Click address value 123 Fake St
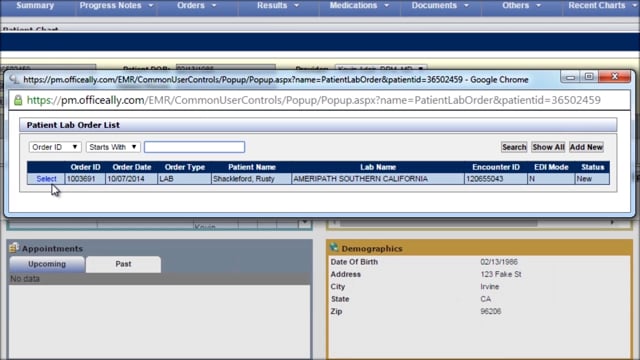640x360 pixels. click(x=501, y=274)
